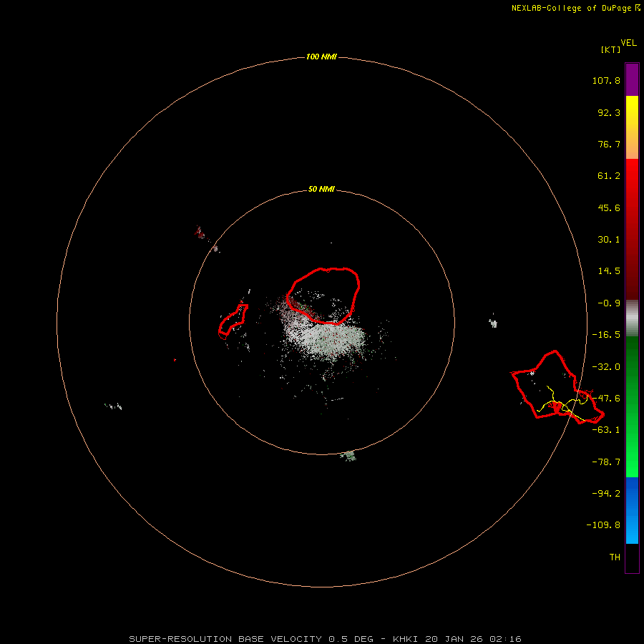Select the 14.5 legend value
Viewport: 644px width, 644px height.
[609, 271]
